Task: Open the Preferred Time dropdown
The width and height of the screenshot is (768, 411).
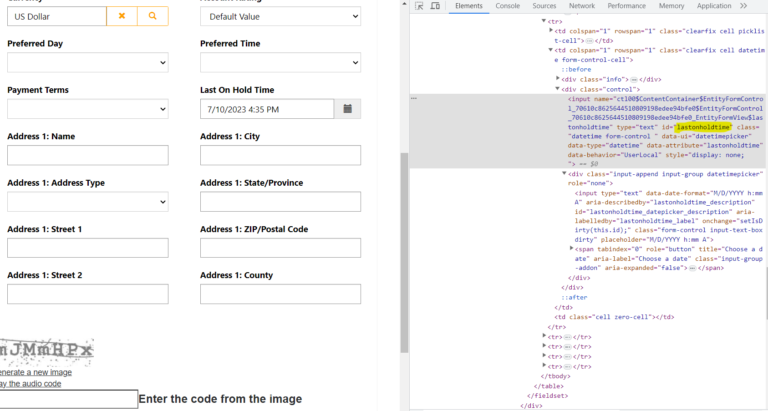Action: 280,63
